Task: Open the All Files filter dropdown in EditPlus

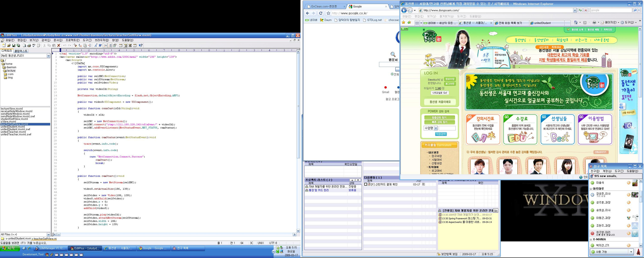Action: [49, 234]
